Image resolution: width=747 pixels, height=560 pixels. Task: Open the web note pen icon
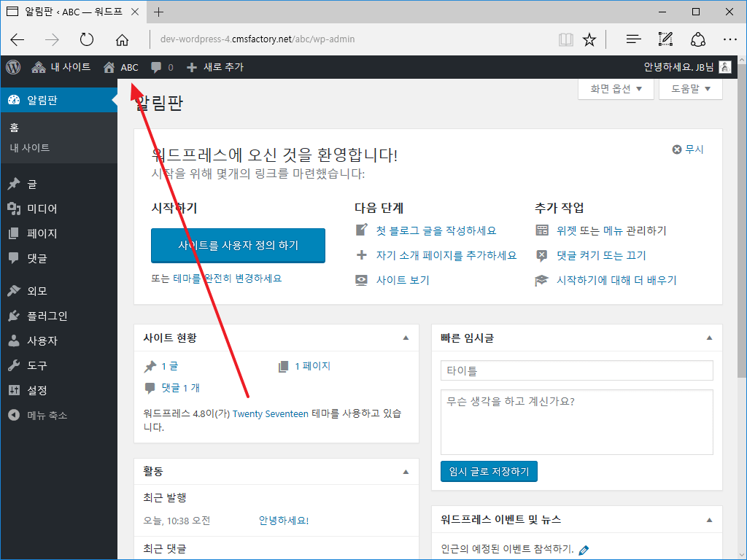point(665,39)
